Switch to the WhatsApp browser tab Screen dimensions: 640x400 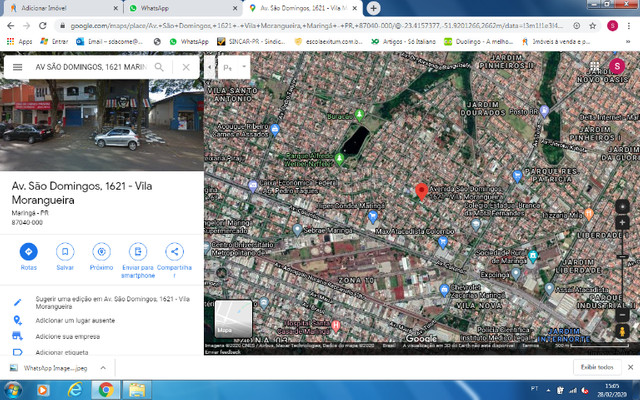tap(182, 8)
